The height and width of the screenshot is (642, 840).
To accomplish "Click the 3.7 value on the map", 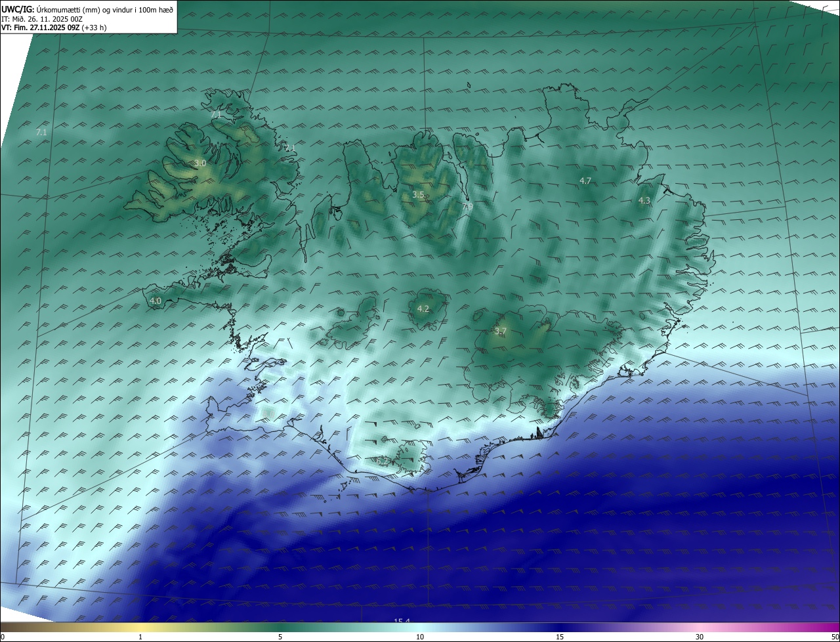I will [x=501, y=332].
